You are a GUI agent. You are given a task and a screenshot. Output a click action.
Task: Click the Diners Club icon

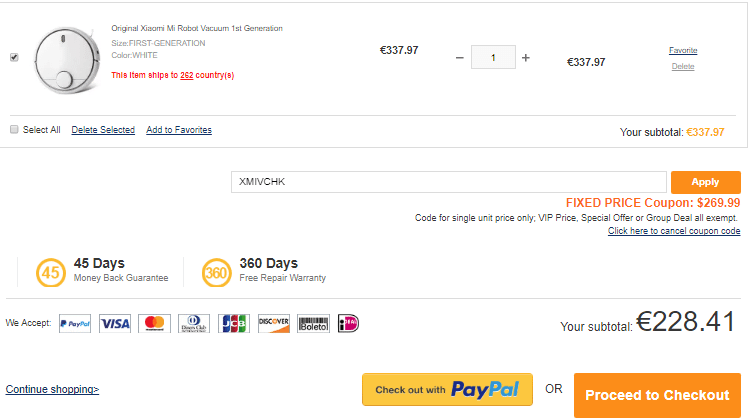point(193,324)
